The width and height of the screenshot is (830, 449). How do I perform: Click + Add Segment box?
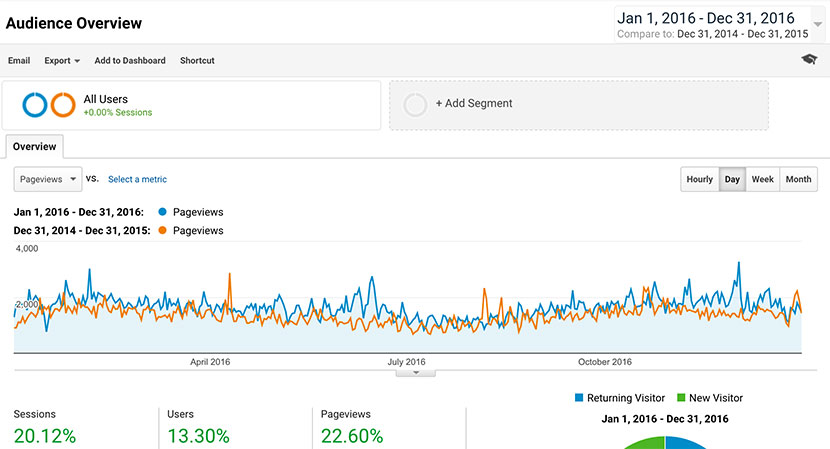[579, 105]
